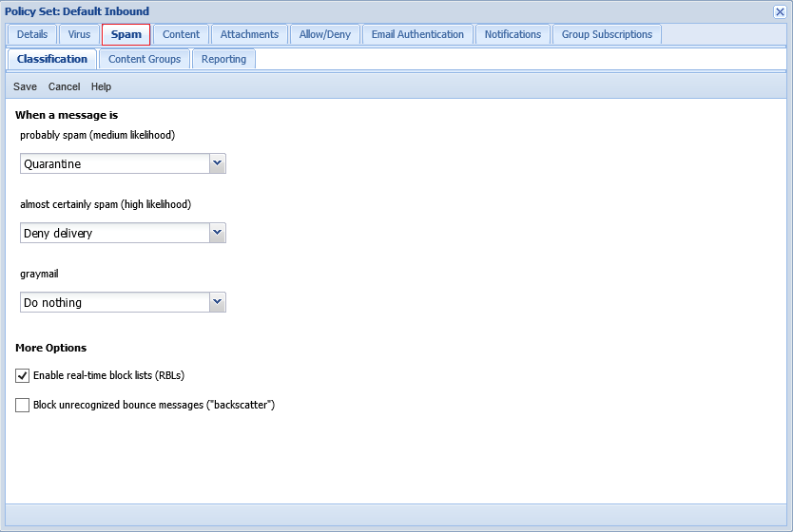Viewport: 793px width, 532px height.
Task: Click the Policy Set: Default Inbound title
Action: [77, 11]
